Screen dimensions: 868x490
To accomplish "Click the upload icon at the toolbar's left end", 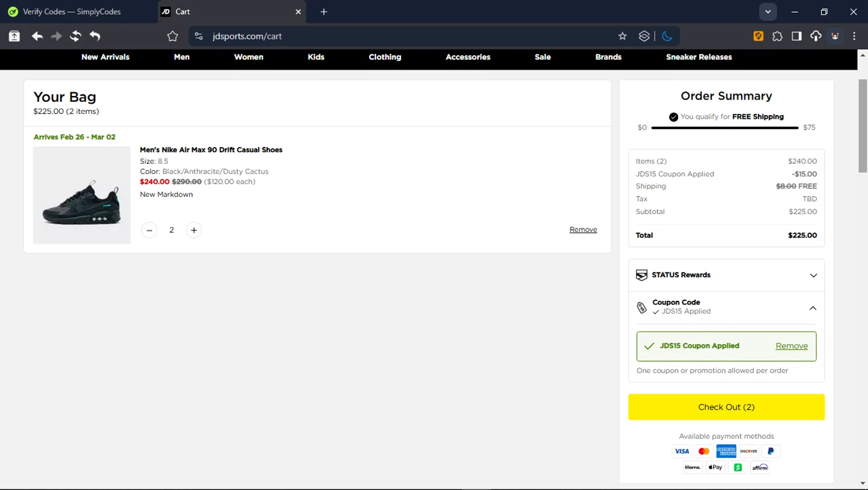I will (x=14, y=36).
